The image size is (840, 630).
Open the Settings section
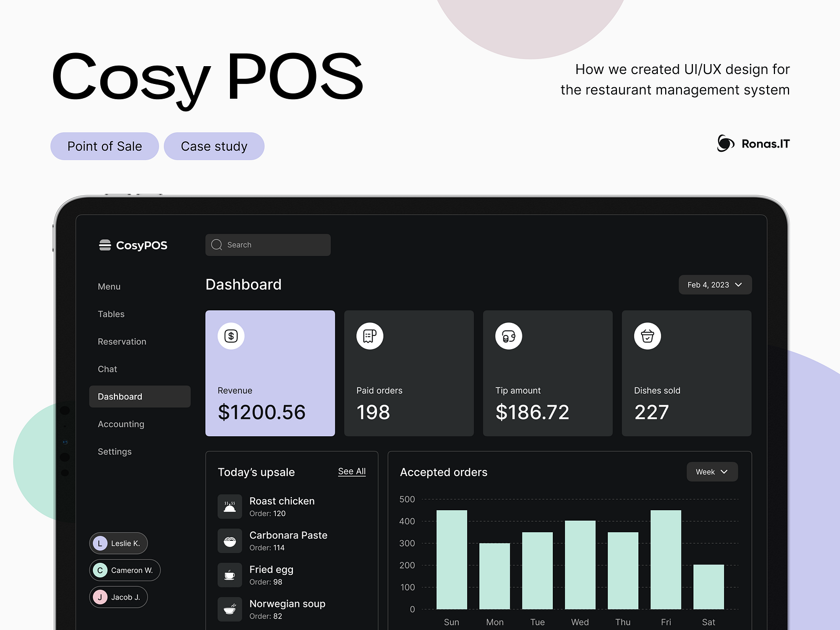[114, 451]
